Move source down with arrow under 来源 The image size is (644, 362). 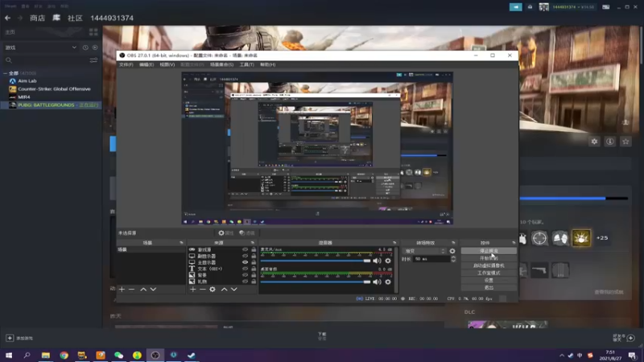233,290
